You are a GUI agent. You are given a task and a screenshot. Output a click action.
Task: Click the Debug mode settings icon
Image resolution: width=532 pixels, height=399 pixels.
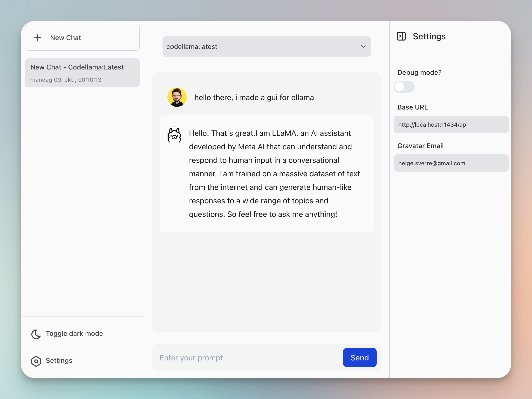click(404, 87)
